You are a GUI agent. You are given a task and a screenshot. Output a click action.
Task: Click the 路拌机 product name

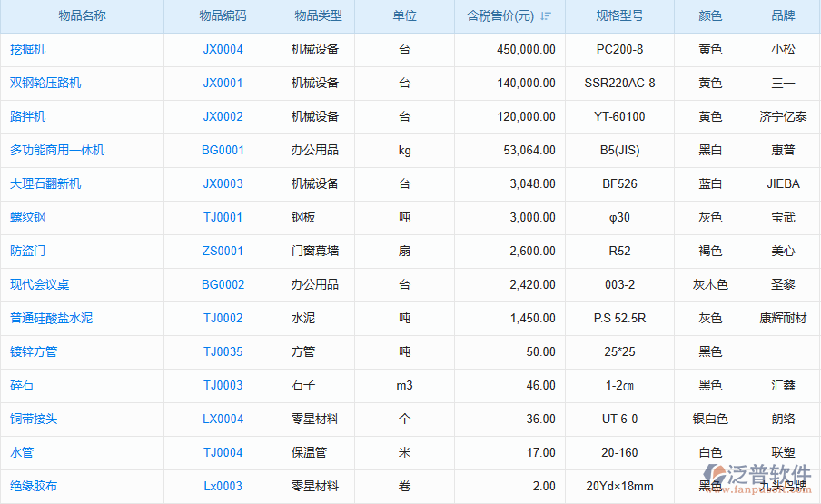click(x=28, y=117)
